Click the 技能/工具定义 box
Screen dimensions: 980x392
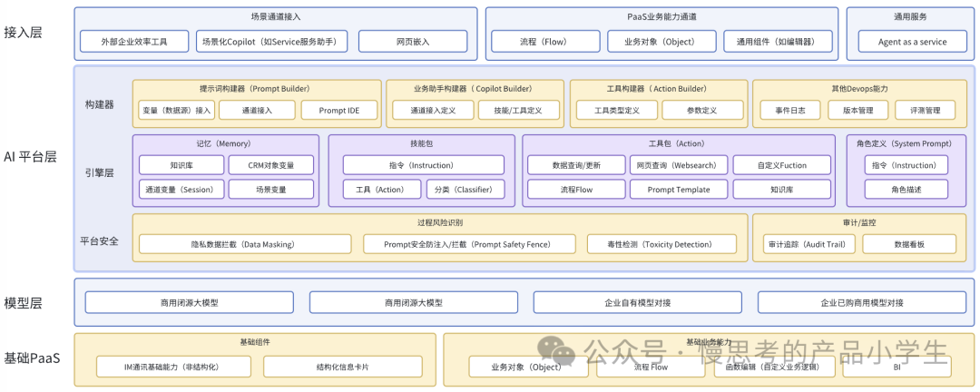tap(518, 111)
